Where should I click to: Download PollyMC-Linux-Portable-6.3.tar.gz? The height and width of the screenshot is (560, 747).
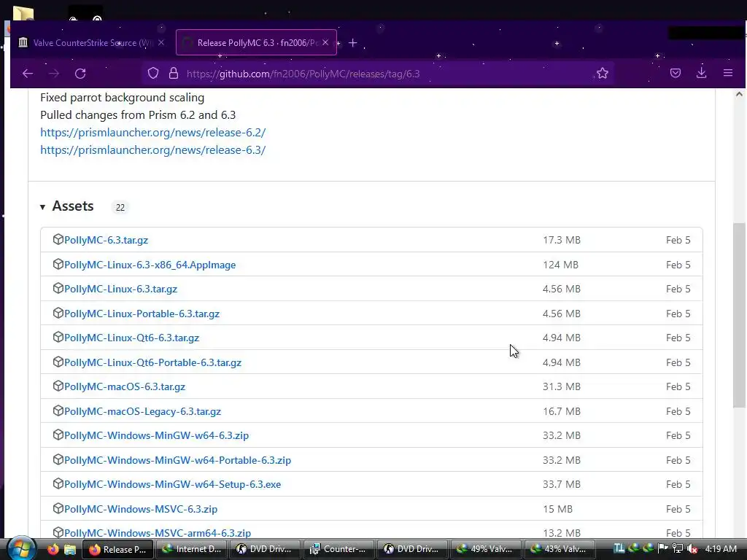tap(142, 314)
